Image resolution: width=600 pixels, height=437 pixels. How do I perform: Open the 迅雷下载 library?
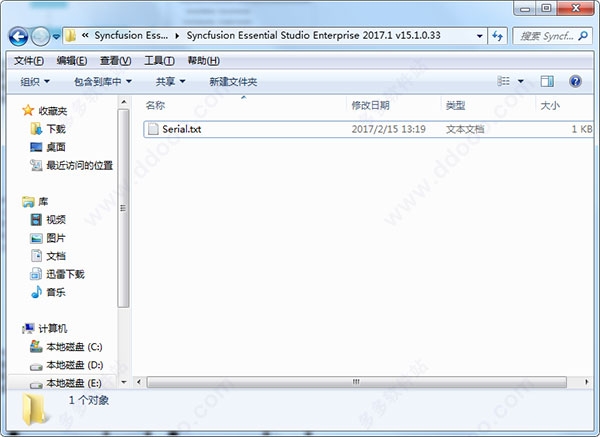point(65,274)
